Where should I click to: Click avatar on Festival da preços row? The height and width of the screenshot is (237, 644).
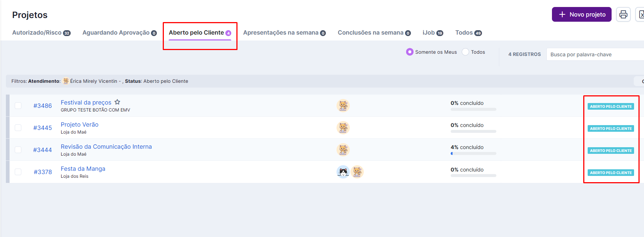(343, 106)
